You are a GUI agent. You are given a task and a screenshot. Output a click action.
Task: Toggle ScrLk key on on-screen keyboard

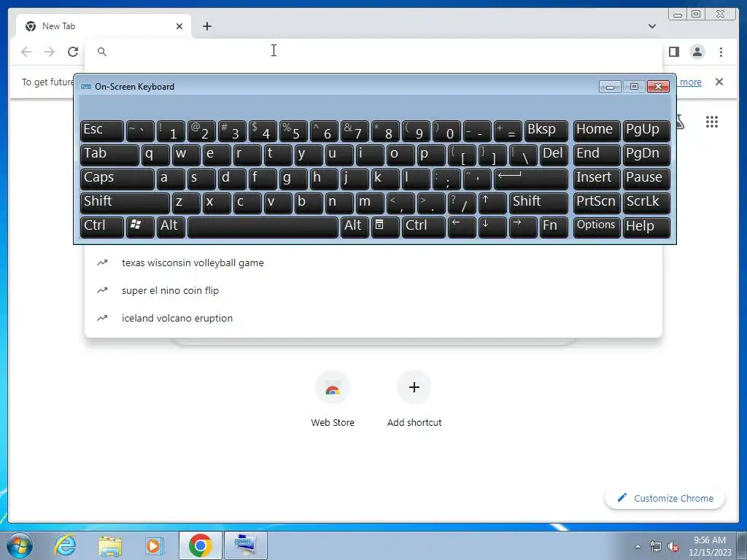tap(646, 203)
